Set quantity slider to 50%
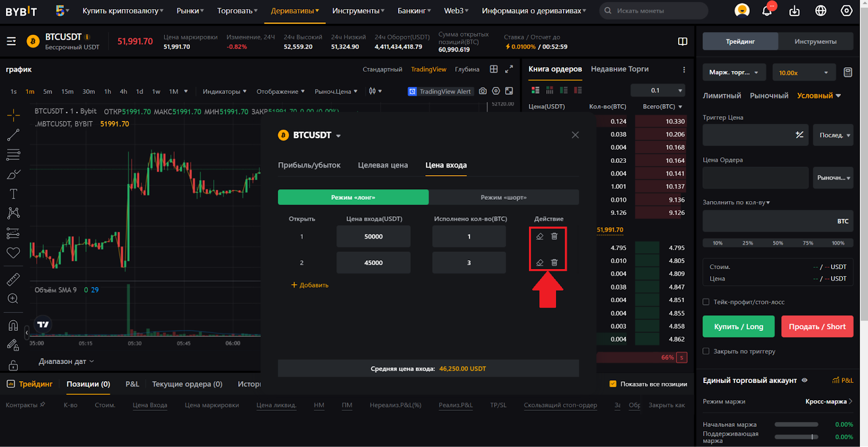The height and width of the screenshot is (447, 868). pos(777,243)
